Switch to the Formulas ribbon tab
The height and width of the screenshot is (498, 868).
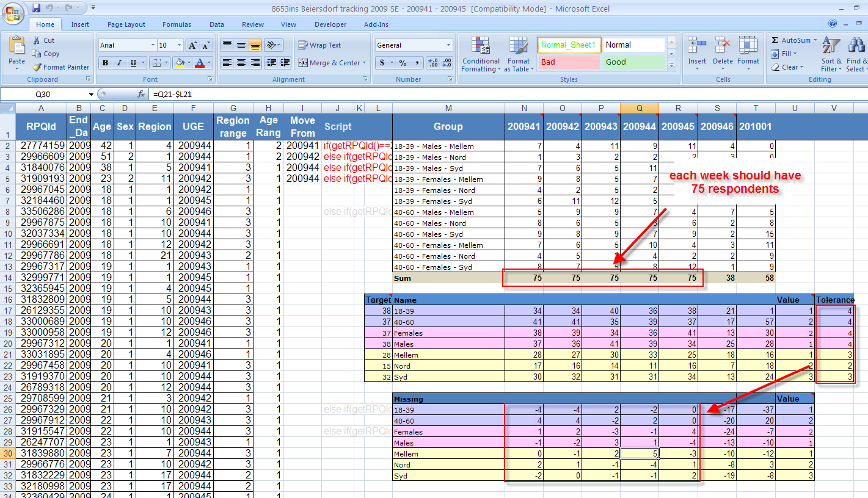[177, 24]
